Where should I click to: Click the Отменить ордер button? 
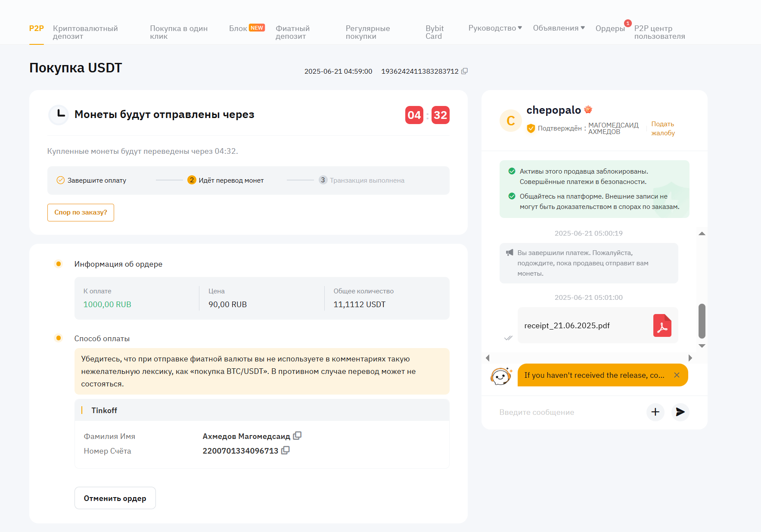115,498
